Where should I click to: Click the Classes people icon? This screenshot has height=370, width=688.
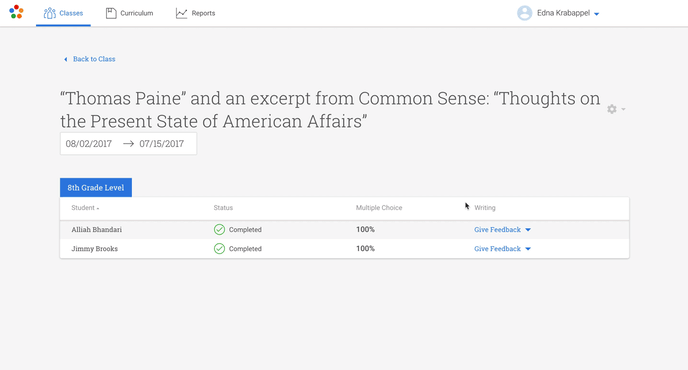point(50,13)
